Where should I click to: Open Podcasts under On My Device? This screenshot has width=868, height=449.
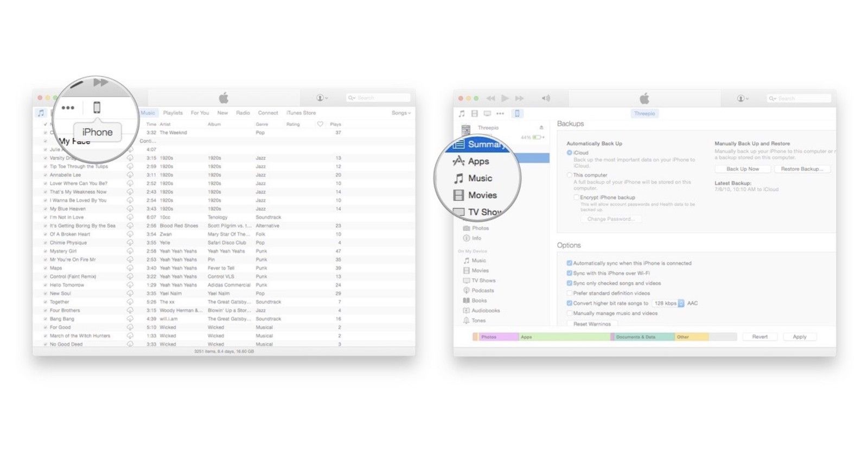click(478, 290)
